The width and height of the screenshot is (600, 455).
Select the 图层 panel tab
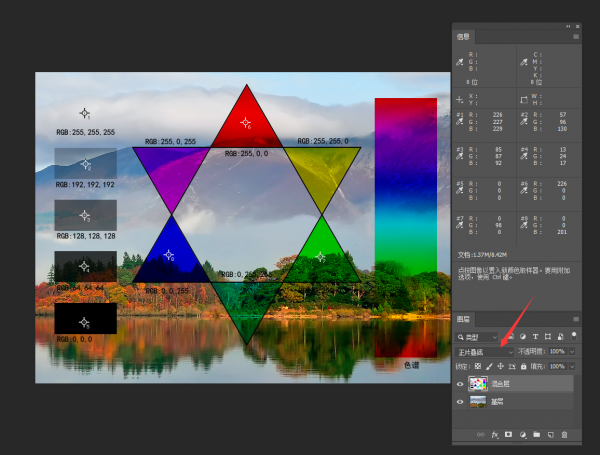tap(463, 319)
